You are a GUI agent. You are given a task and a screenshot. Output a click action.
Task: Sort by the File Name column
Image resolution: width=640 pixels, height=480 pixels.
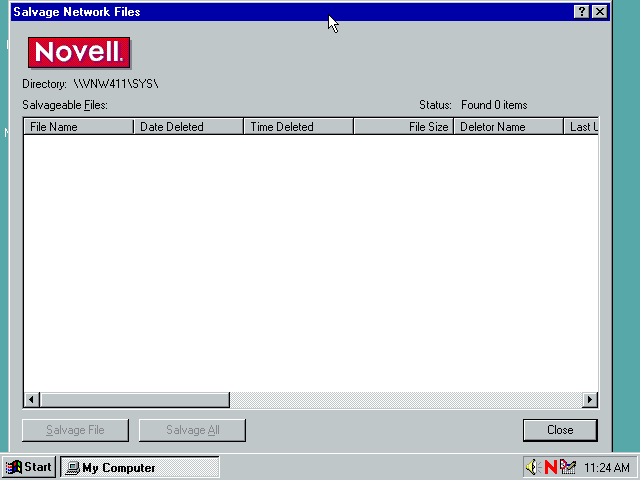point(79,127)
